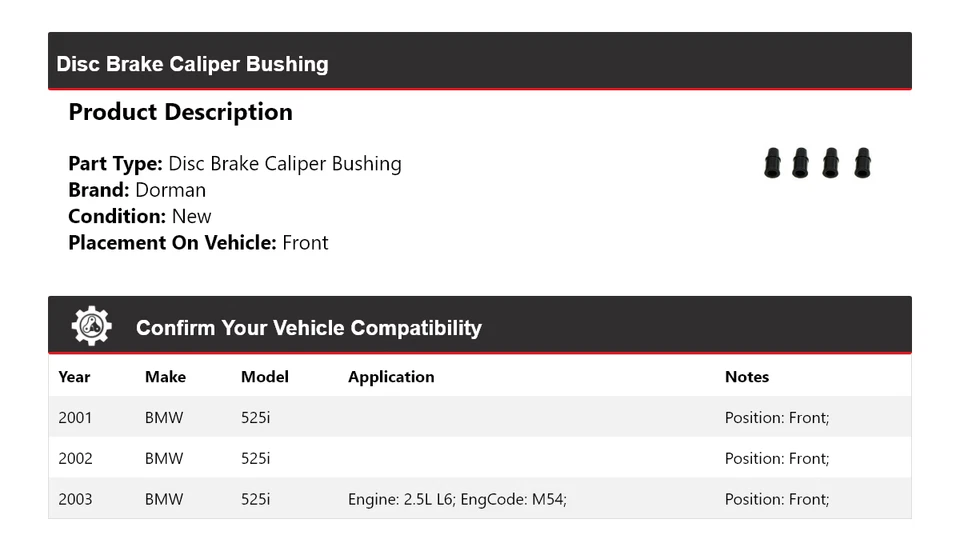Click the Brand Dorman line
The image size is (960, 551).
[137, 190]
